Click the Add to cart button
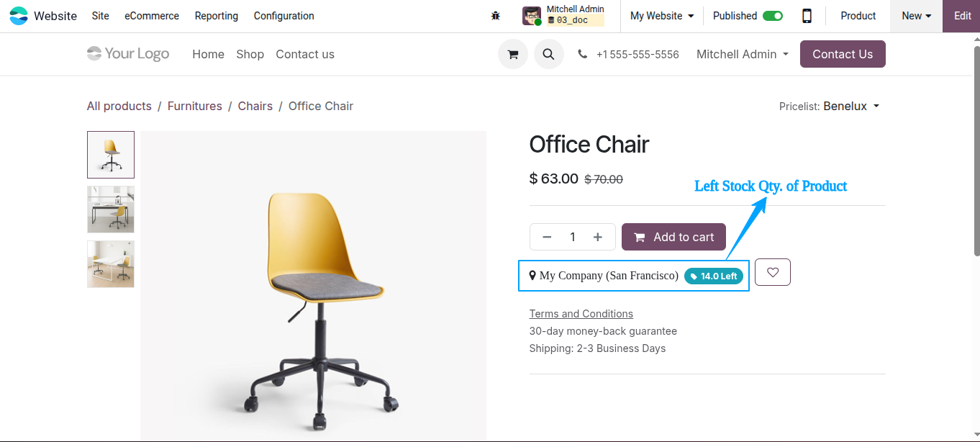Viewport: 980px width, 442px height. point(673,237)
